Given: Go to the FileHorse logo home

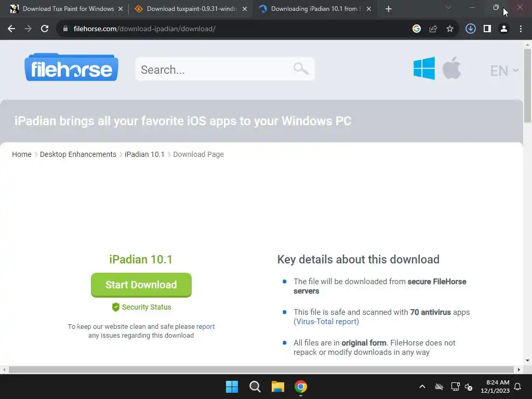Looking at the screenshot, I should pos(71,67).
